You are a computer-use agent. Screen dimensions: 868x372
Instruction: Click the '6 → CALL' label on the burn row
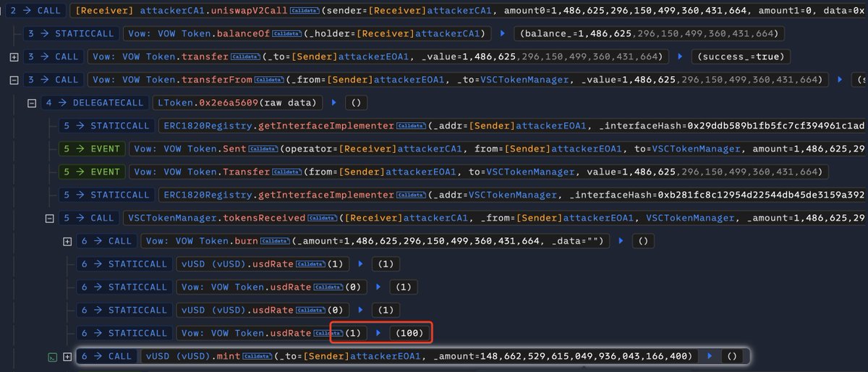107,241
